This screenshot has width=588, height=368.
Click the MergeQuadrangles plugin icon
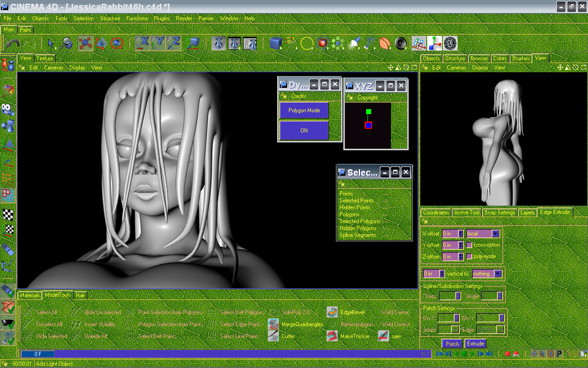(273, 324)
